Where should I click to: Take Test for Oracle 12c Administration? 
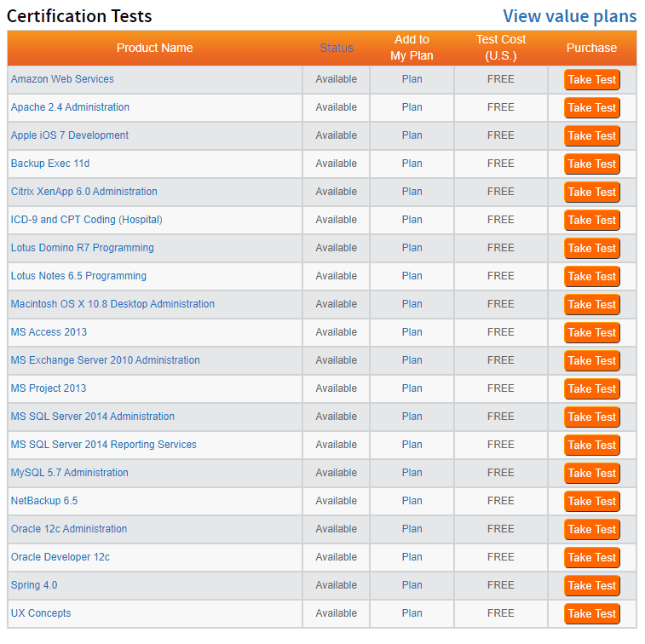pyautogui.click(x=591, y=529)
